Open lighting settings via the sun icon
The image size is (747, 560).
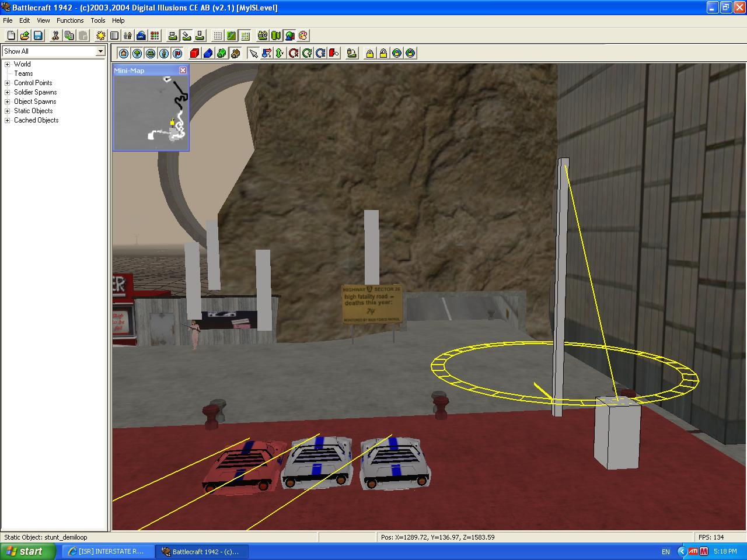tap(101, 36)
